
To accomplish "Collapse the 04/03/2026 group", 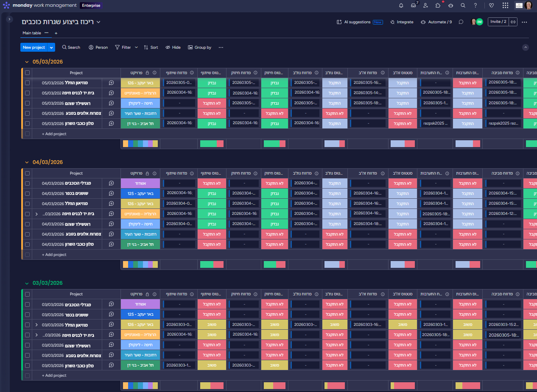I will pyautogui.click(x=27, y=162).
